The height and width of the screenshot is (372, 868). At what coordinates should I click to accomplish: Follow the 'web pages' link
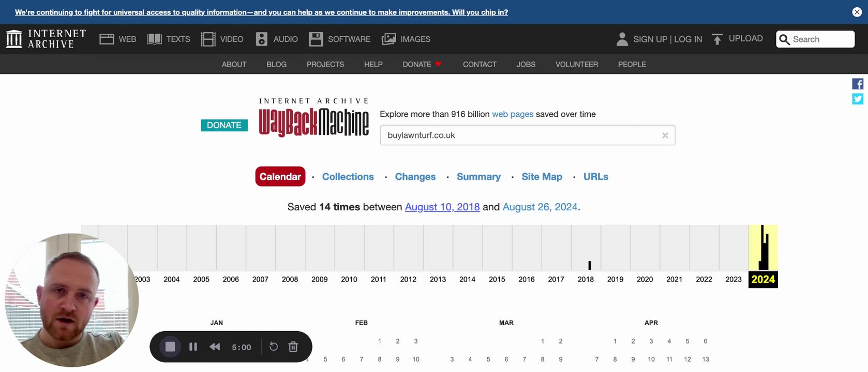point(513,114)
